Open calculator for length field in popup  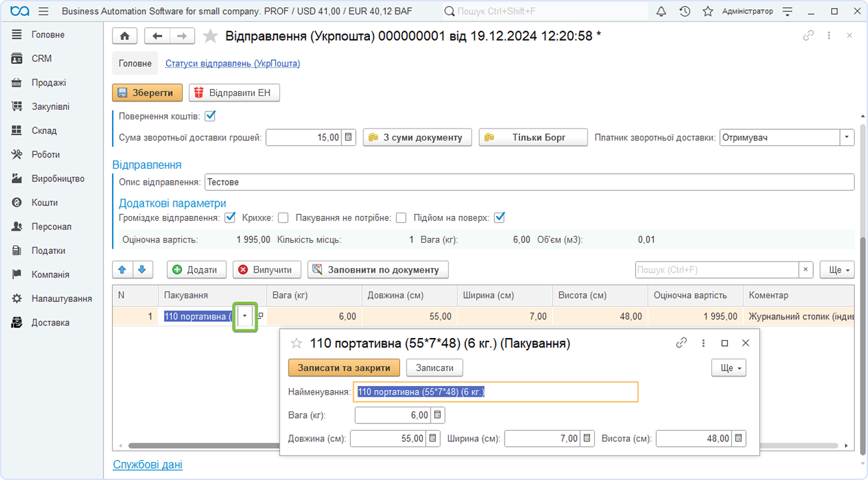(x=433, y=438)
